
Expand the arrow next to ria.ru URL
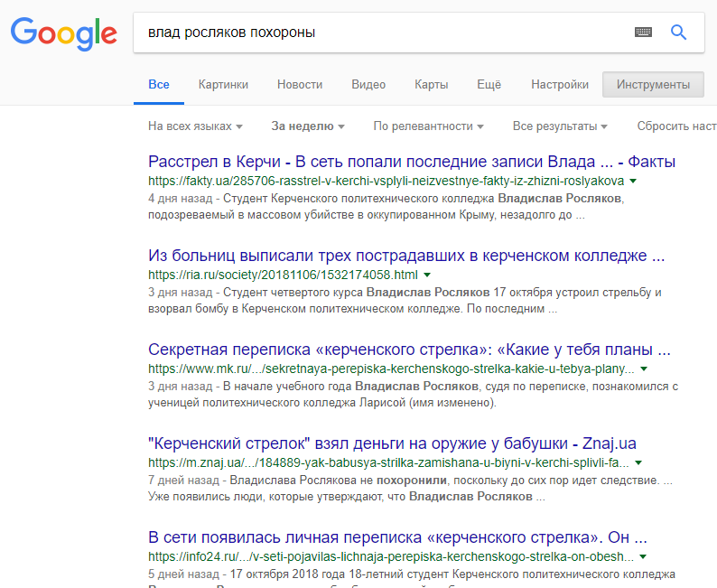coord(427,275)
